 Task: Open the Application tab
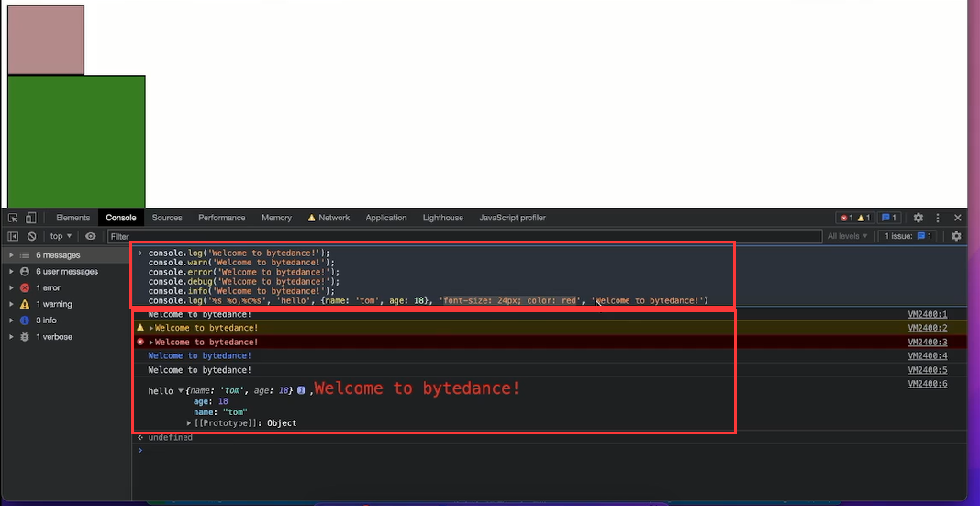click(x=386, y=218)
